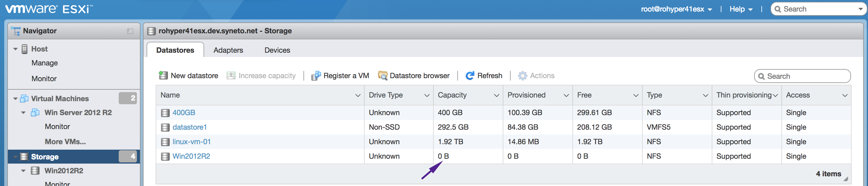Viewport: 868px width, 186px height.
Task: Click the Actions gear icon
Action: coord(522,75)
